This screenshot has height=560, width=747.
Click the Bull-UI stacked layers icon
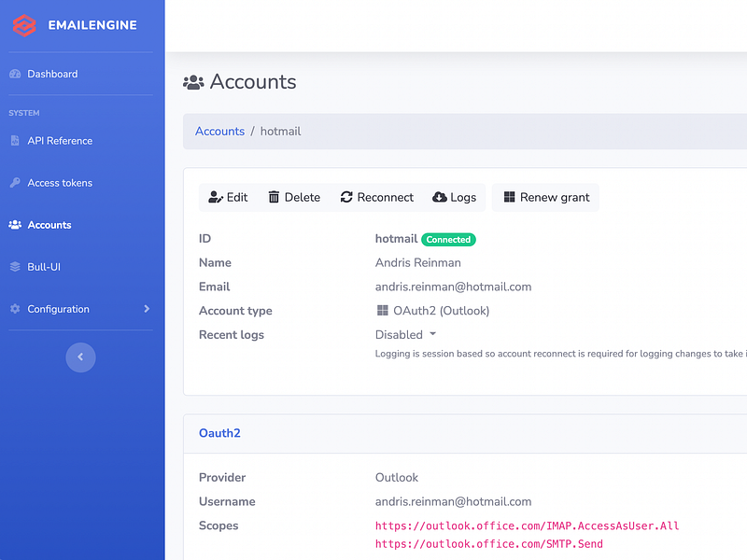17,266
